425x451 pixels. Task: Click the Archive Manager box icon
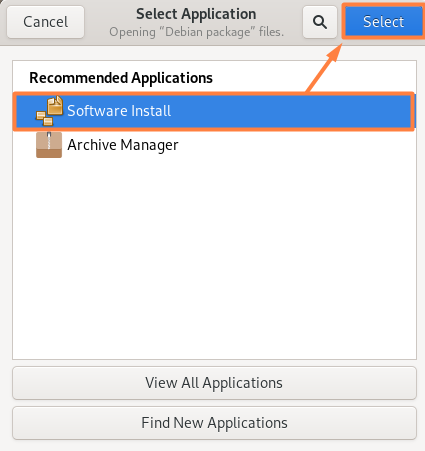(49, 145)
